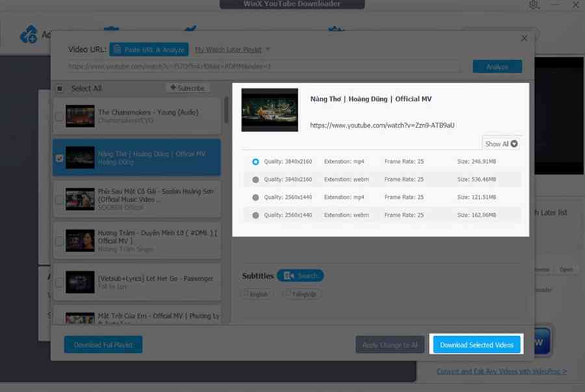Click Paste URL & Analyze button

[149, 49]
